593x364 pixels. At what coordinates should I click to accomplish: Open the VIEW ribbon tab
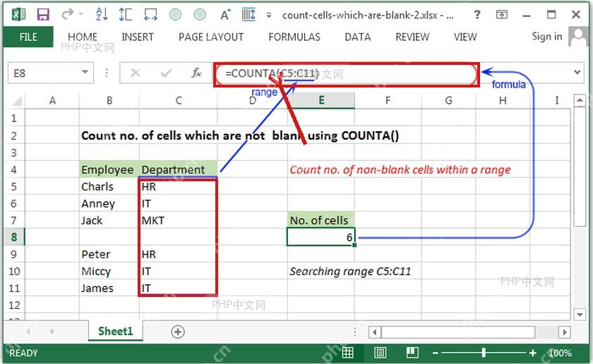465,37
